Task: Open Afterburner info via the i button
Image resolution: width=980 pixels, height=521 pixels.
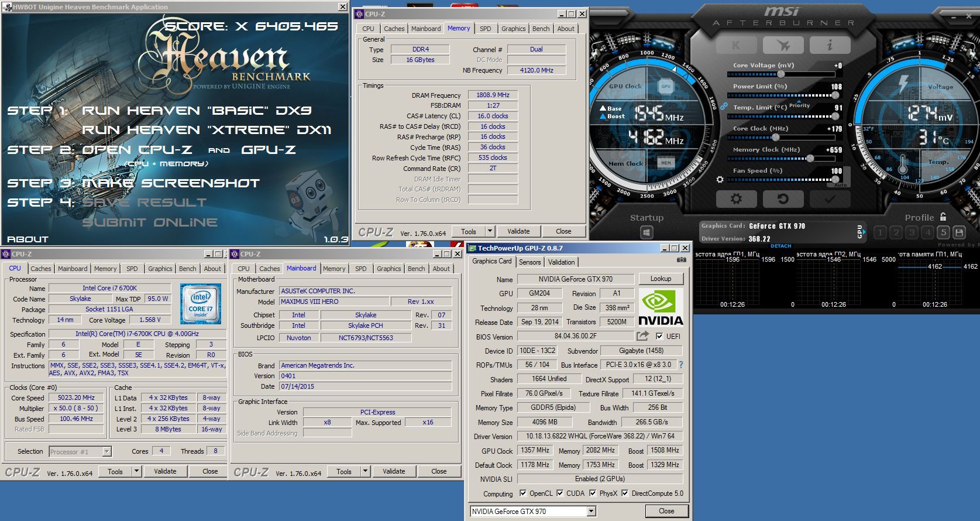Action: click(x=830, y=45)
